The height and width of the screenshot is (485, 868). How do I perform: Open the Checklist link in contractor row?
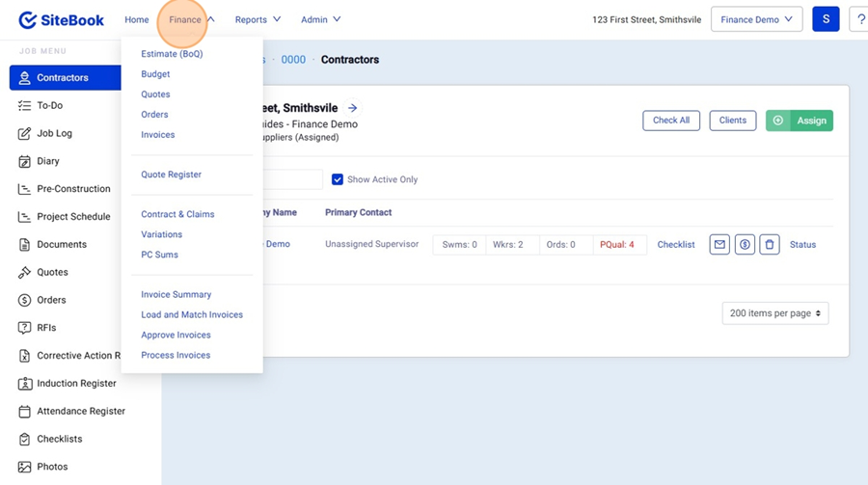pos(676,245)
